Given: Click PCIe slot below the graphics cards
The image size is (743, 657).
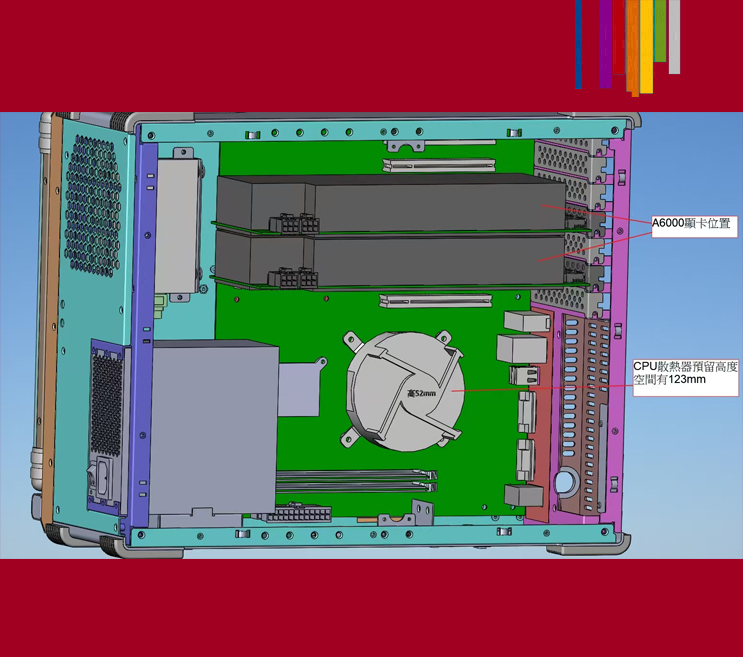Looking at the screenshot, I should [435, 299].
